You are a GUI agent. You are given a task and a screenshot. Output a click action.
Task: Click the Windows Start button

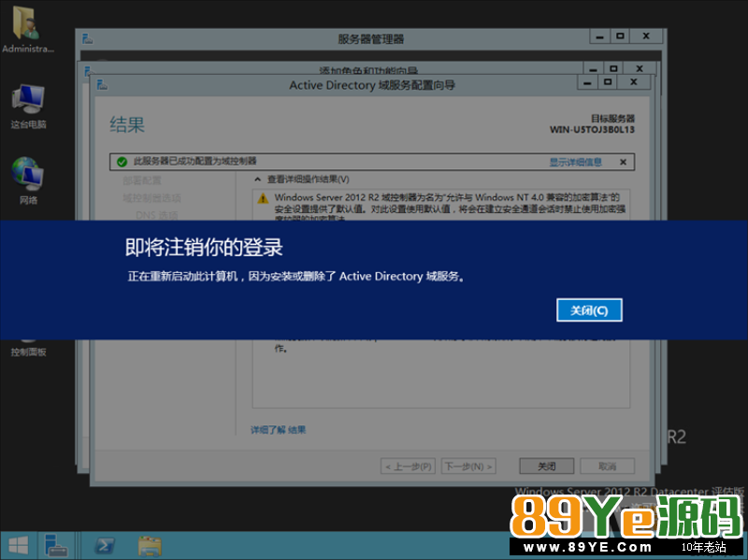pyautogui.click(x=19, y=545)
